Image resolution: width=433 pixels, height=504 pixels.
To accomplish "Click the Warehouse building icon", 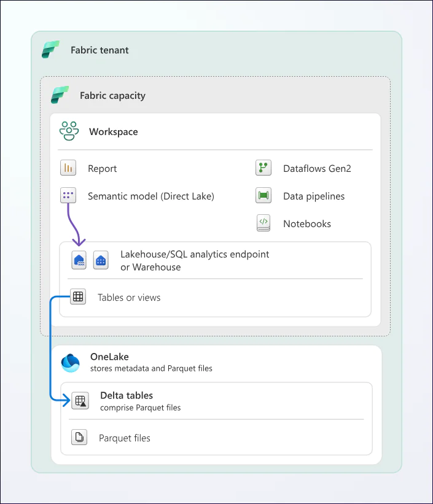I will 101,260.
